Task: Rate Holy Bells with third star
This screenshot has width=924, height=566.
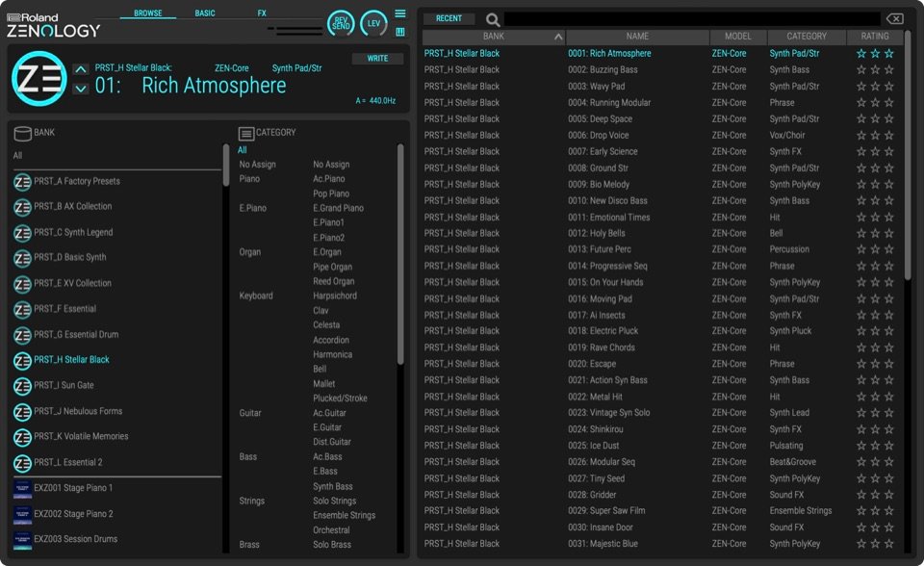Action: [889, 234]
